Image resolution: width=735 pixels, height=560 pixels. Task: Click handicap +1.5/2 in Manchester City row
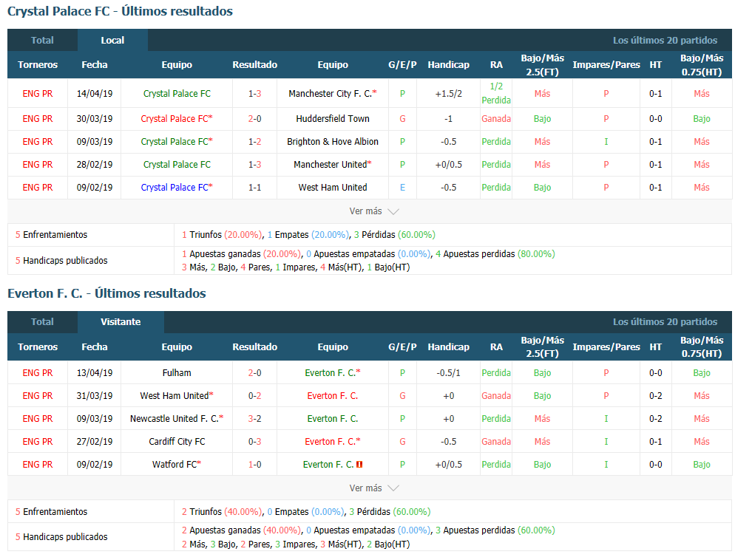(x=448, y=94)
